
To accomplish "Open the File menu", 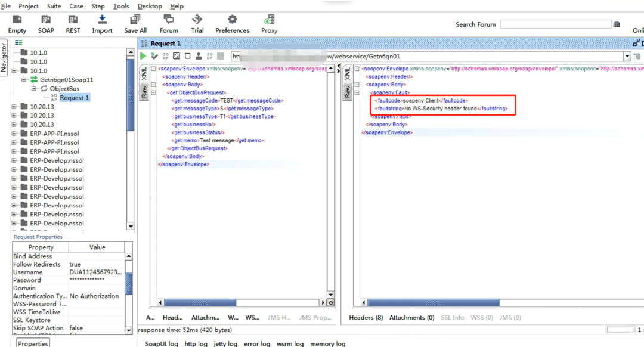I will [6, 6].
